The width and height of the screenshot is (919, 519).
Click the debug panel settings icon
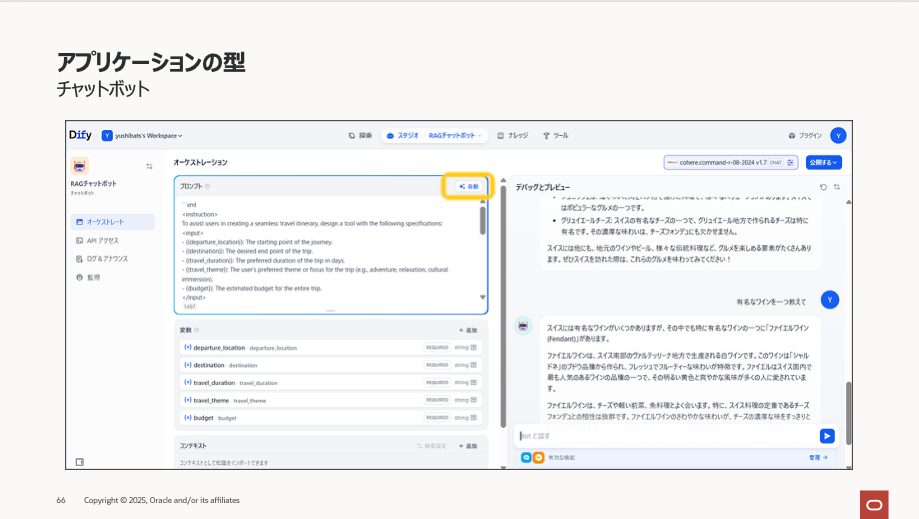[x=837, y=187]
